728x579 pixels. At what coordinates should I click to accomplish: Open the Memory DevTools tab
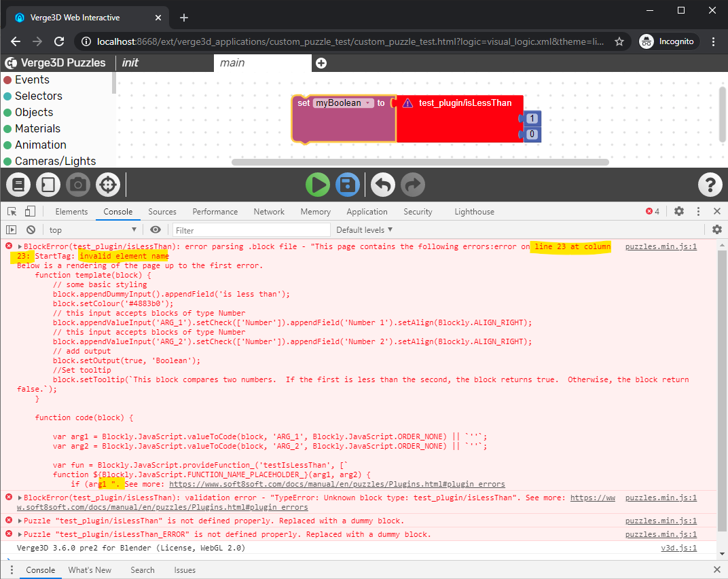315,212
